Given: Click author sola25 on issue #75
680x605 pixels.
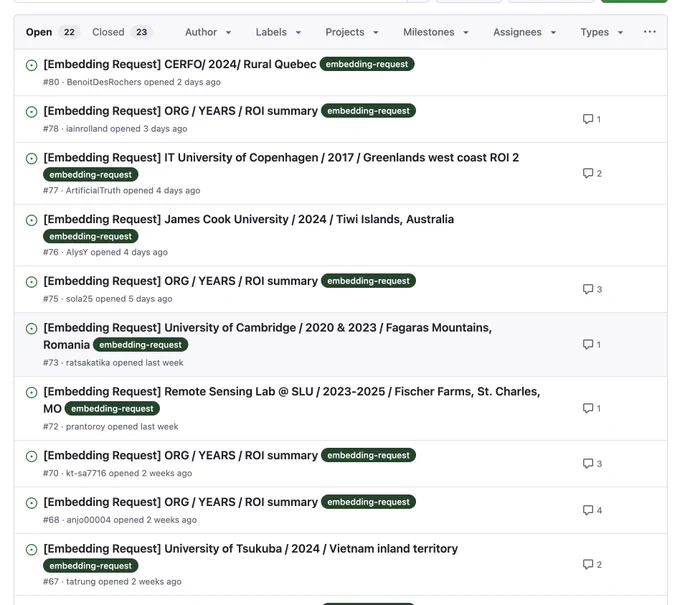Looking at the screenshot, I should coord(79,299).
